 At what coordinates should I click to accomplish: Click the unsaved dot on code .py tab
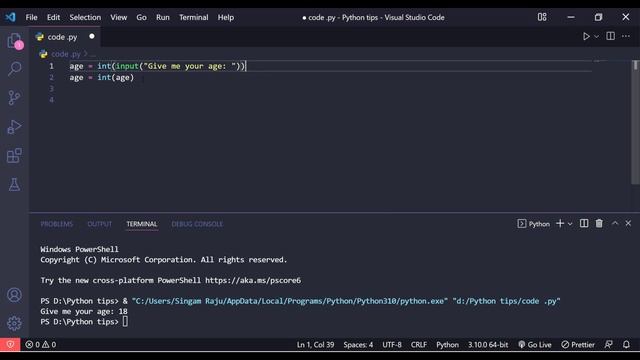[x=92, y=36]
